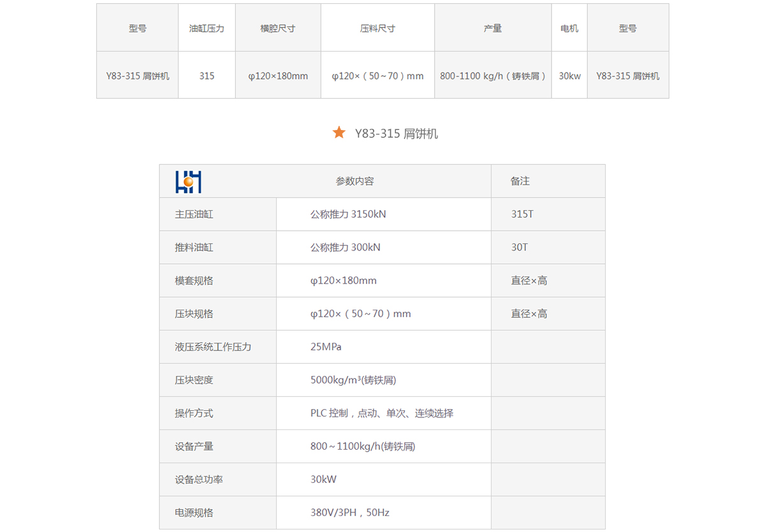
Task: Click the 参数内容 column header
Action: (x=355, y=182)
